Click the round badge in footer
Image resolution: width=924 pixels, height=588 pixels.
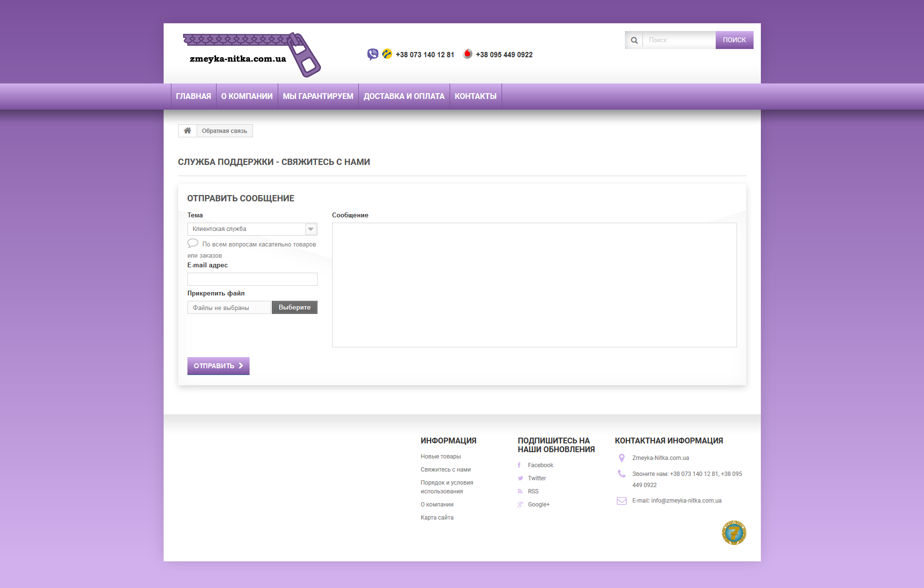pos(734,533)
